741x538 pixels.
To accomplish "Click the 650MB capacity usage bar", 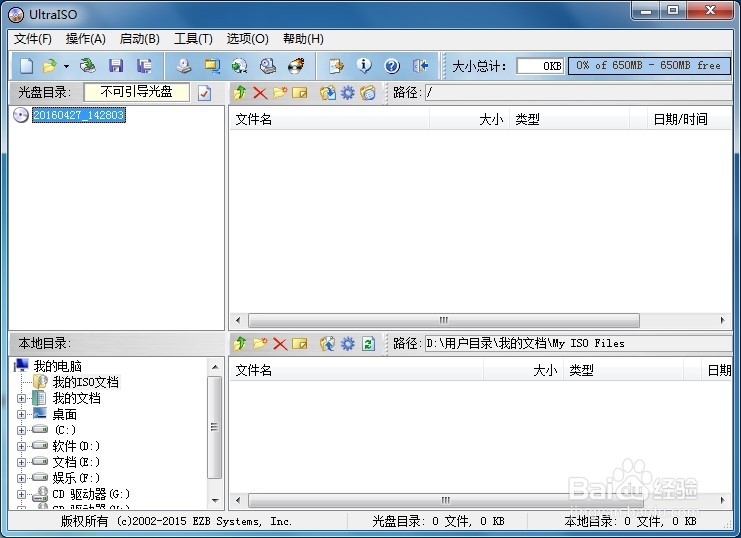I will pos(649,66).
